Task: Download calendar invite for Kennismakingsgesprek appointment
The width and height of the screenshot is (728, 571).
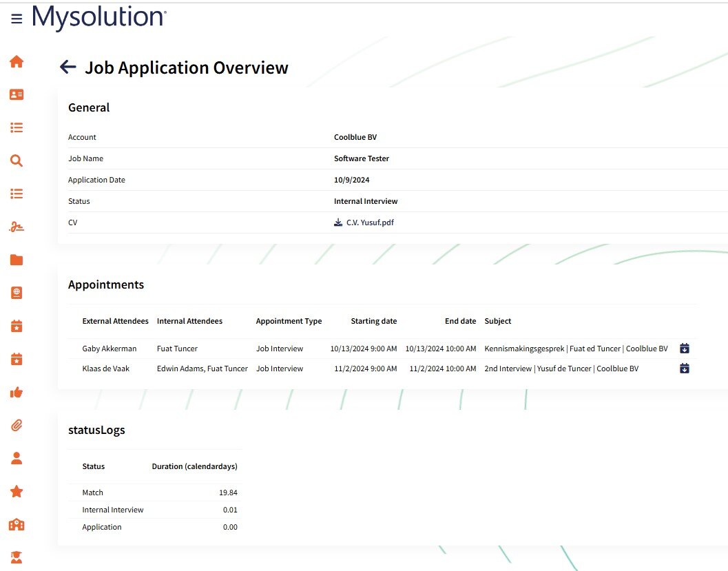Action: [x=684, y=349]
